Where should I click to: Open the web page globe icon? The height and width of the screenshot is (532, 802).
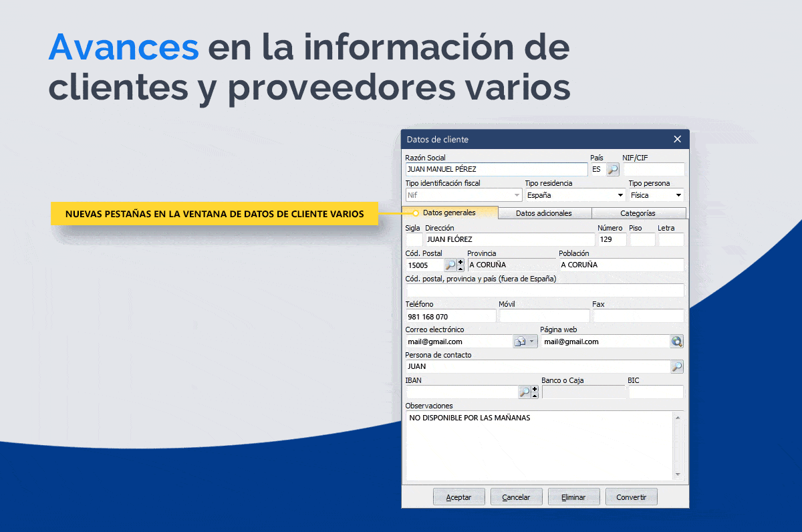coord(677,342)
